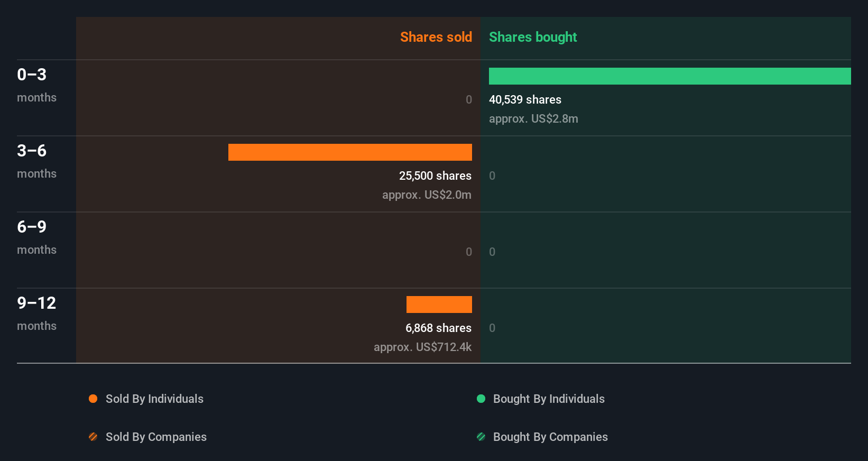Viewport: 868px width, 461px height.
Task: Click the Sold By Companies legend label
Action: click(156, 437)
